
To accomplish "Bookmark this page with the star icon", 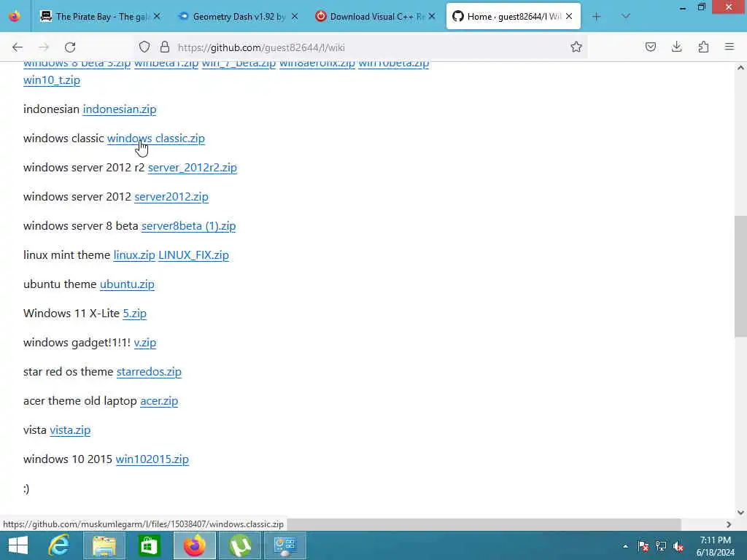I will (x=576, y=47).
